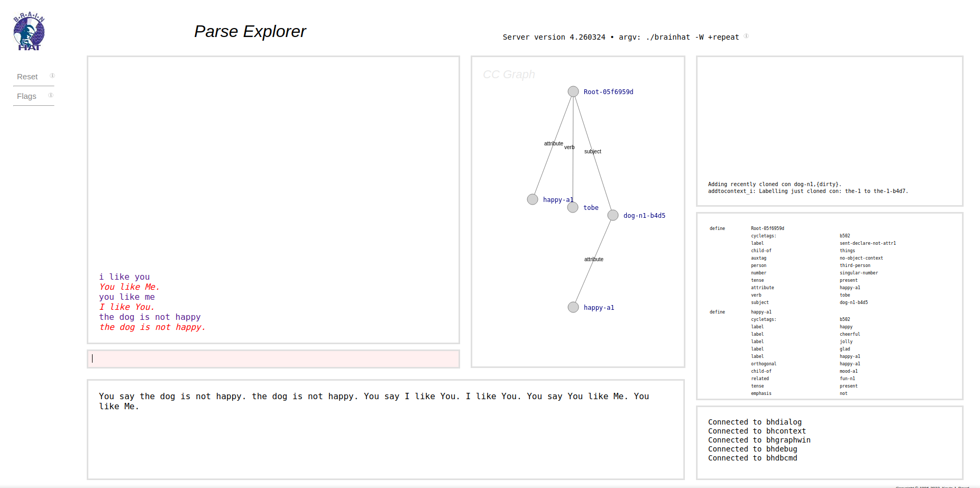Select the dog-n1-b4d5 node circle
Viewport: 980px width, 488px height.
click(x=613, y=215)
